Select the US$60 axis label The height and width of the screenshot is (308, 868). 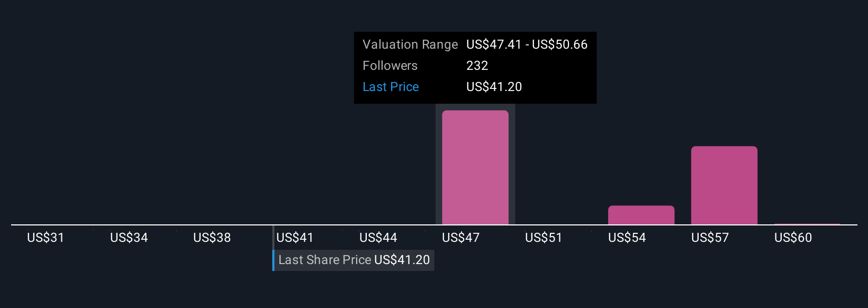[x=793, y=238]
